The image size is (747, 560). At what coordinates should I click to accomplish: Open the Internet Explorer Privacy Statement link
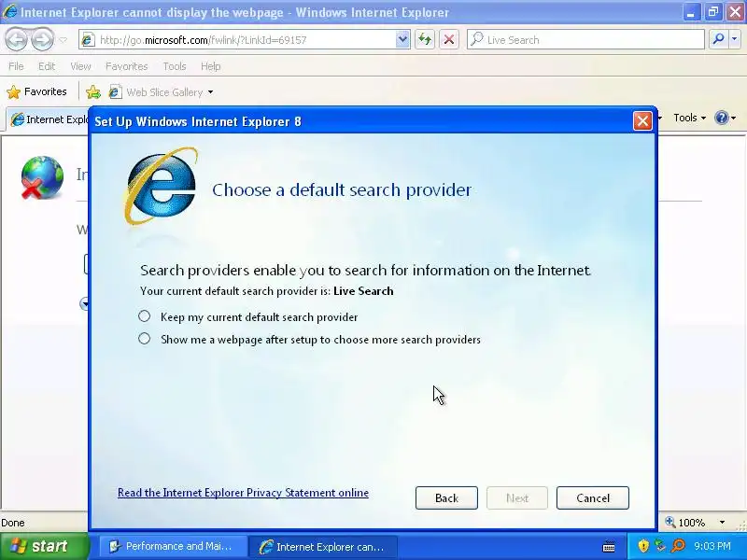point(243,493)
